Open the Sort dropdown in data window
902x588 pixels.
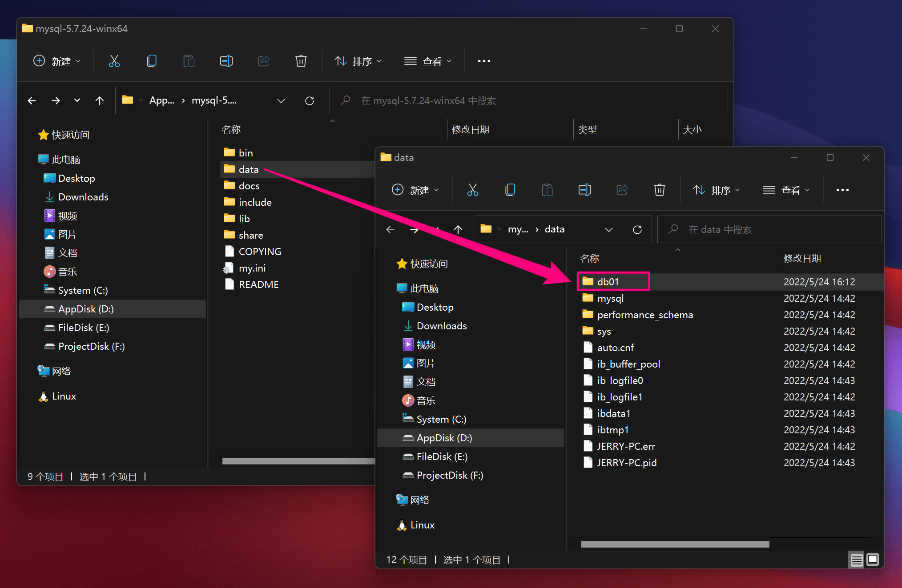(717, 190)
